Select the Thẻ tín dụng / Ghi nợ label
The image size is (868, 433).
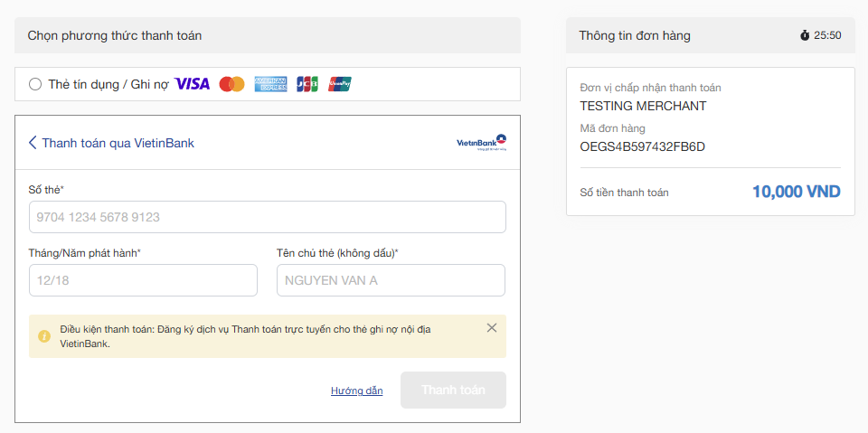108,84
